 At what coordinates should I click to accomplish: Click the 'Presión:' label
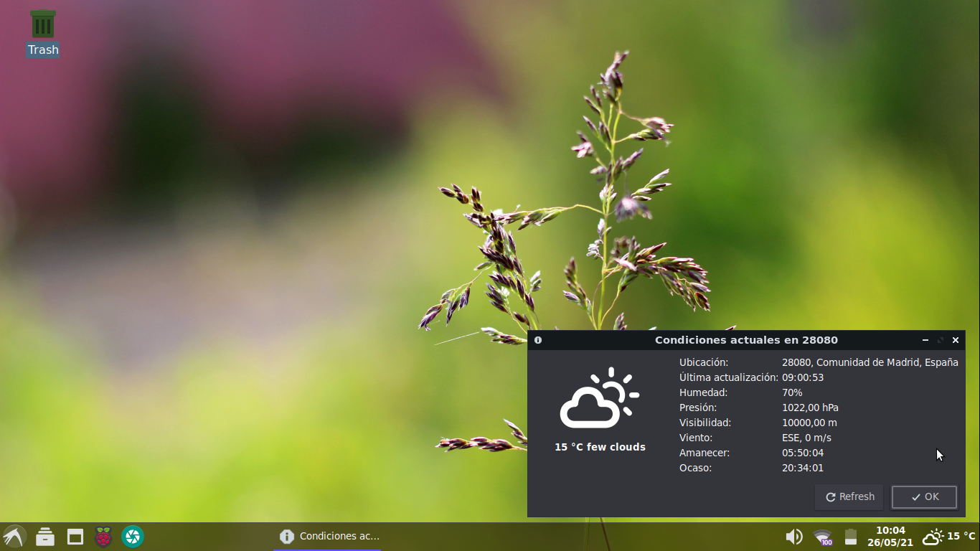pos(698,408)
